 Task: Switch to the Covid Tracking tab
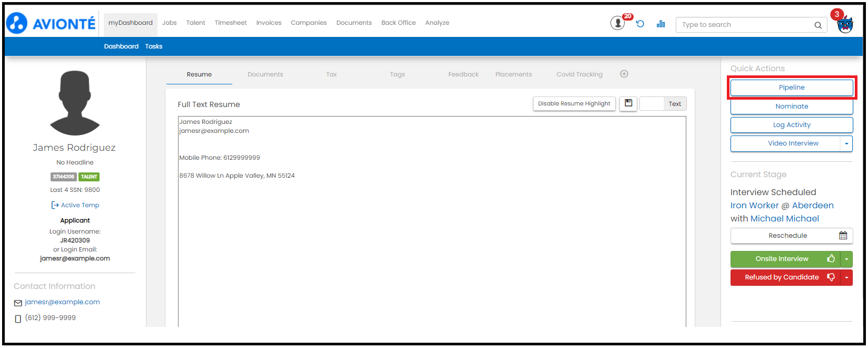tap(579, 74)
